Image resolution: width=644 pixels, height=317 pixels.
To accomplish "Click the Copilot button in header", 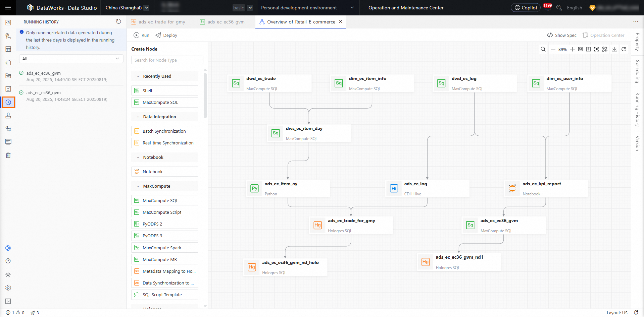I will pyautogui.click(x=526, y=8).
